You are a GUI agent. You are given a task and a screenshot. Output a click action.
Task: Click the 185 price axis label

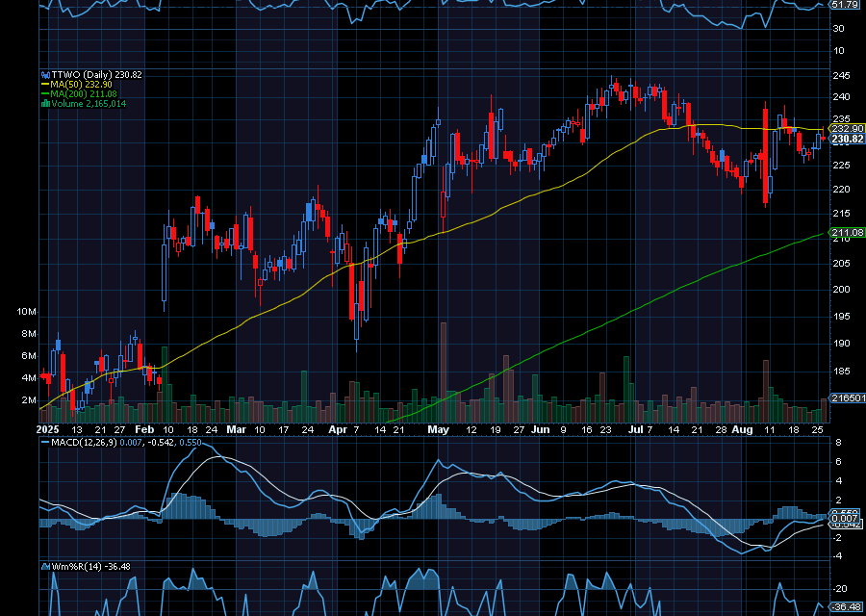[x=841, y=372]
